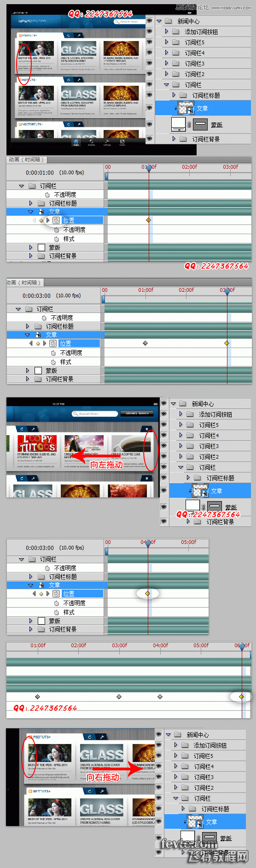Toggle 样式 stopwatch in the 0:00:01:00 timeline
Image resolution: width=256 pixels, height=868 pixels.
[x=56, y=239]
